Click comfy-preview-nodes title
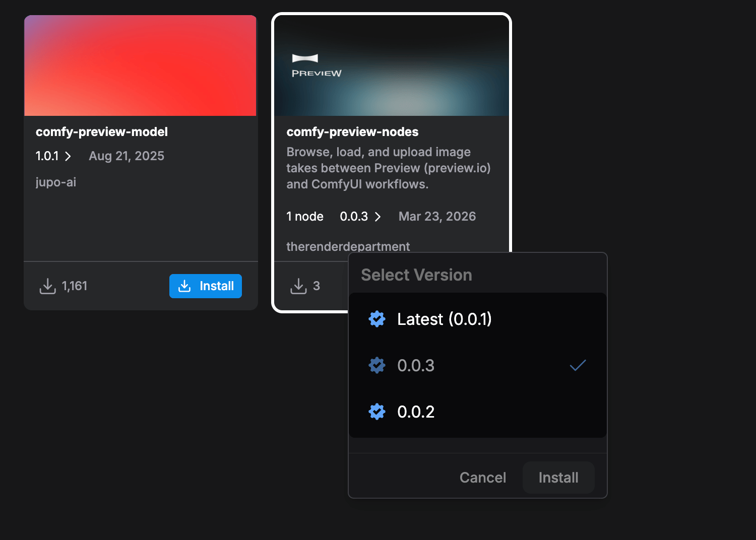 tap(352, 132)
